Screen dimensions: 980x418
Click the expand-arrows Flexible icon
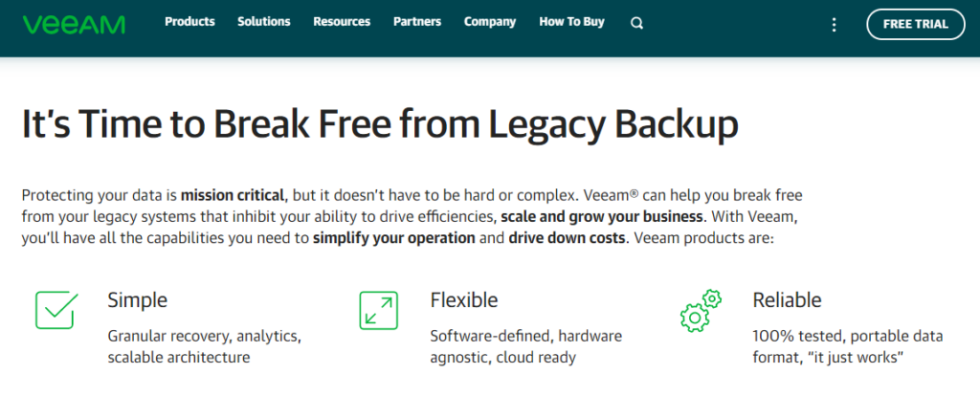(x=379, y=310)
